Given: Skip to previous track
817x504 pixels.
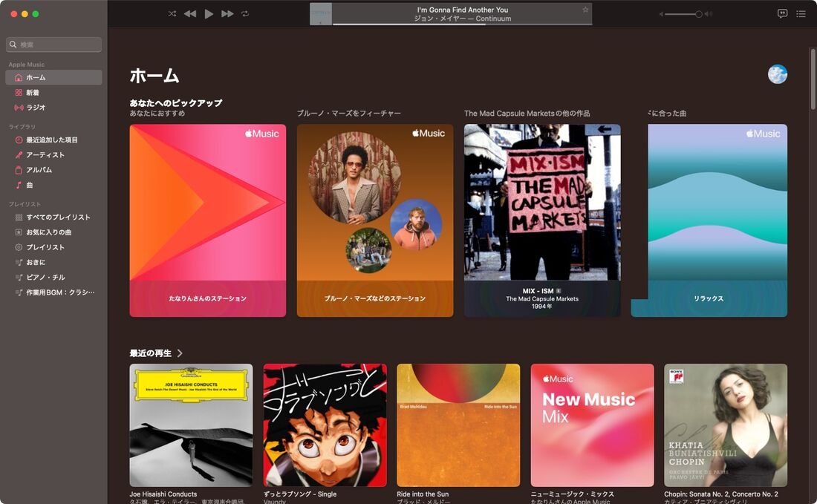Looking at the screenshot, I should pyautogui.click(x=190, y=14).
